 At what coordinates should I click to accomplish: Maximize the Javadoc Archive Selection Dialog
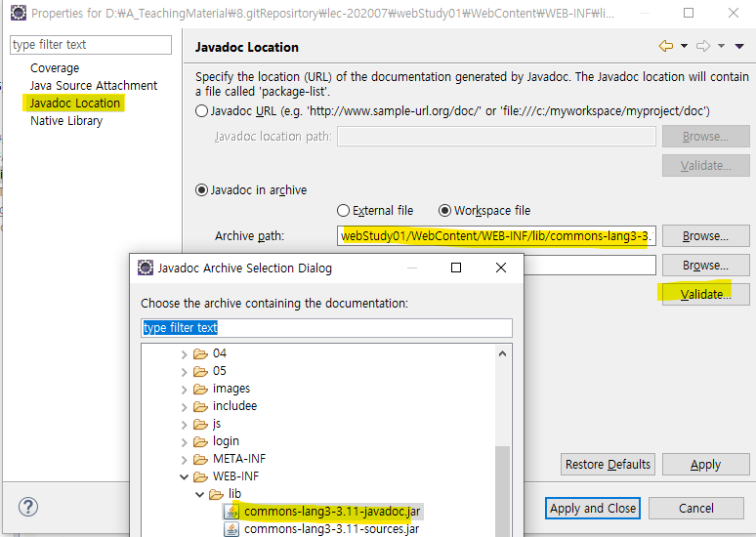click(455, 268)
